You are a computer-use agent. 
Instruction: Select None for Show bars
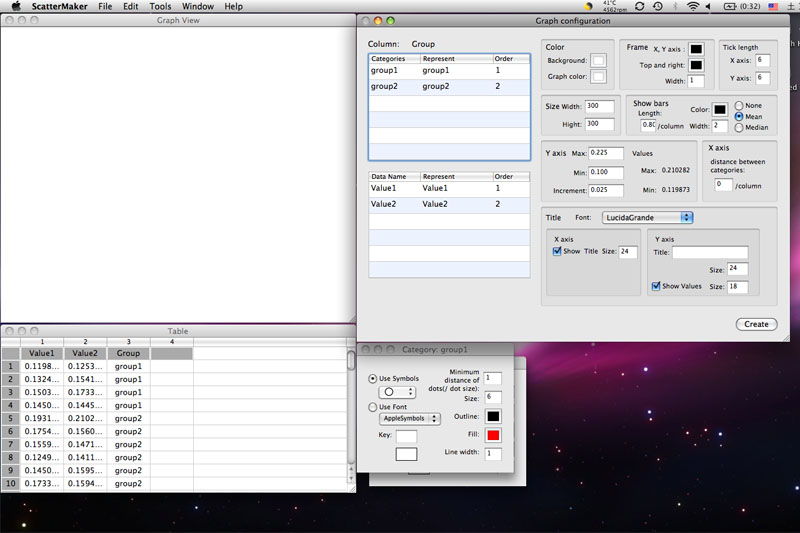click(739, 106)
